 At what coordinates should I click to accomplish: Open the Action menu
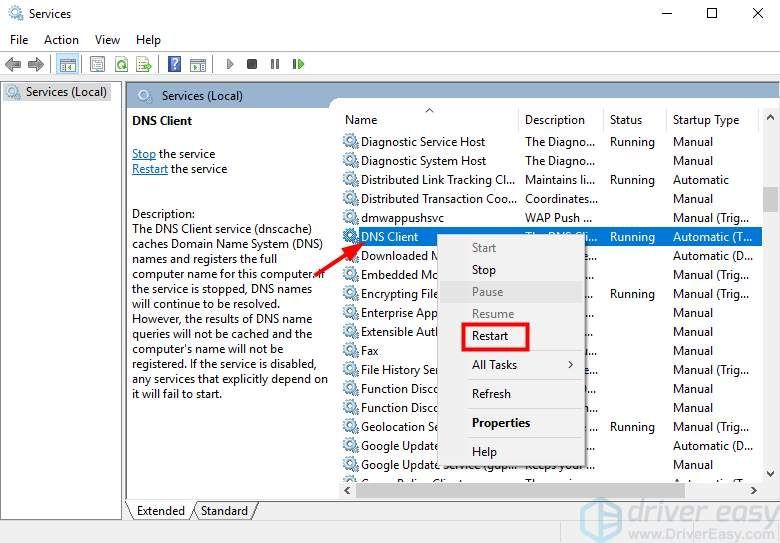coord(61,40)
